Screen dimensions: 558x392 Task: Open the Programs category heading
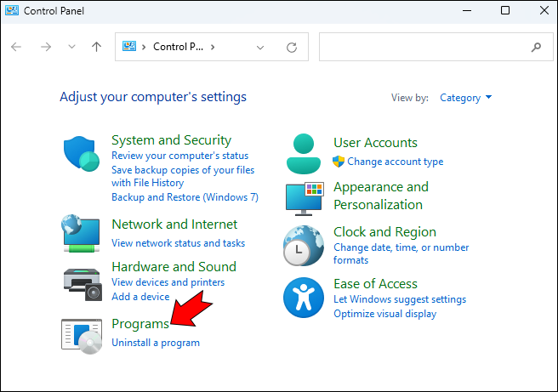pyautogui.click(x=140, y=324)
